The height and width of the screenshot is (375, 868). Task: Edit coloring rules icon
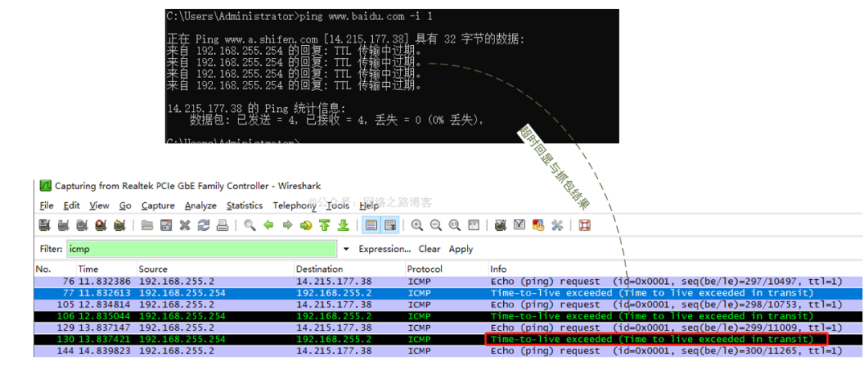coord(538,225)
